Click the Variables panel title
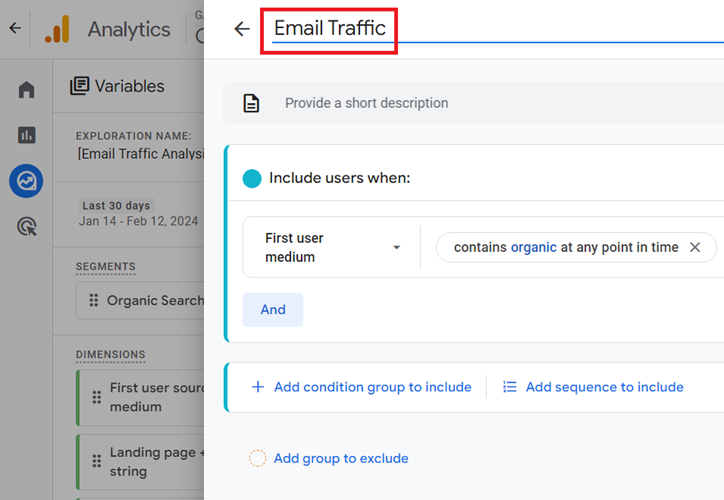The height and width of the screenshot is (500, 724). 130,86
